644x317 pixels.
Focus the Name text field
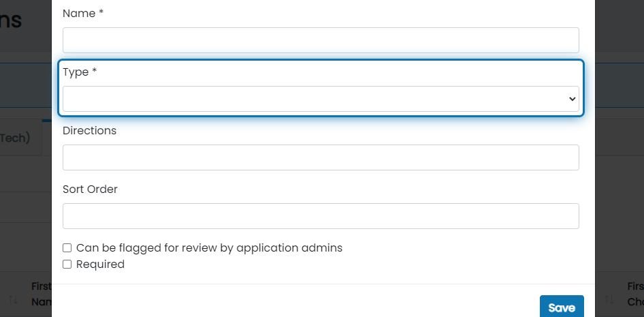click(321, 40)
